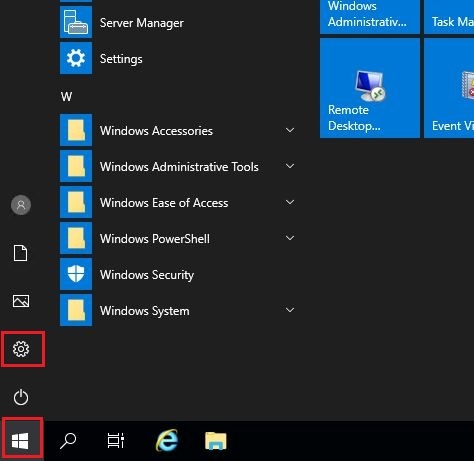Open the Pictures shortcut icon
474x461 pixels.
(21, 301)
